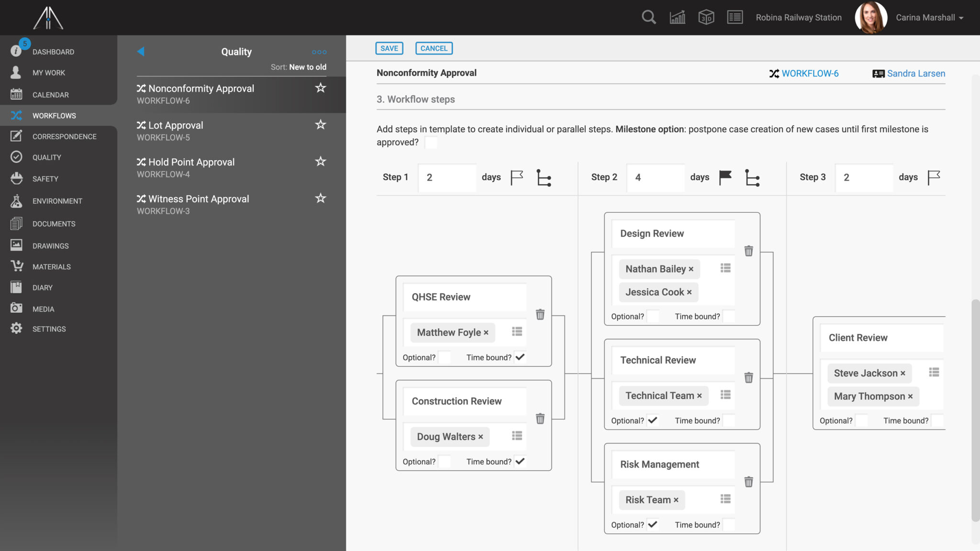Remove Jessica Cook from Design Review
The width and height of the screenshot is (980, 551).
(690, 292)
